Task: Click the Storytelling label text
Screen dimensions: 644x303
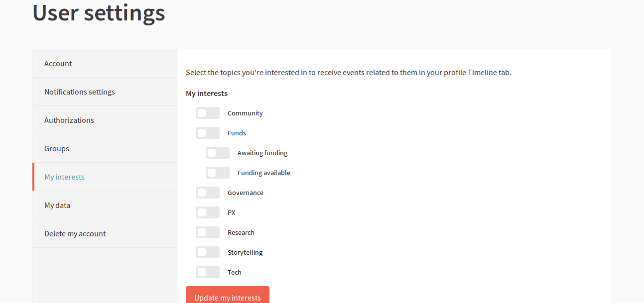Action: click(x=245, y=252)
